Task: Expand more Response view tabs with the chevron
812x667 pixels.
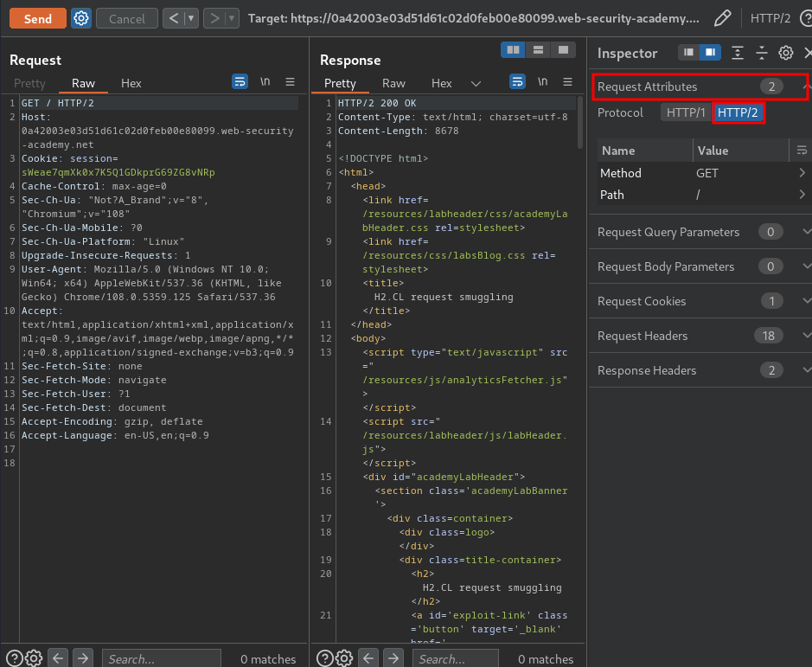Action: (x=476, y=83)
